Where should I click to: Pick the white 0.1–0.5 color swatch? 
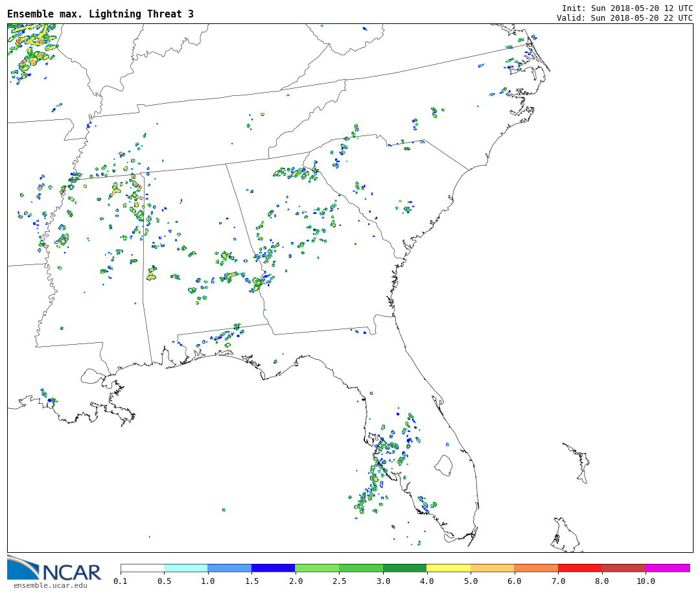(142, 568)
